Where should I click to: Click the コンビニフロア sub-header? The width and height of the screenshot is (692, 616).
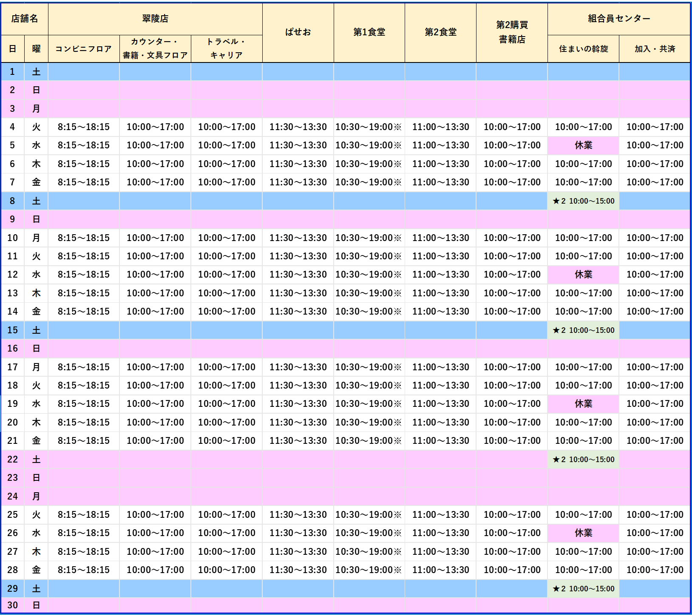coord(84,49)
